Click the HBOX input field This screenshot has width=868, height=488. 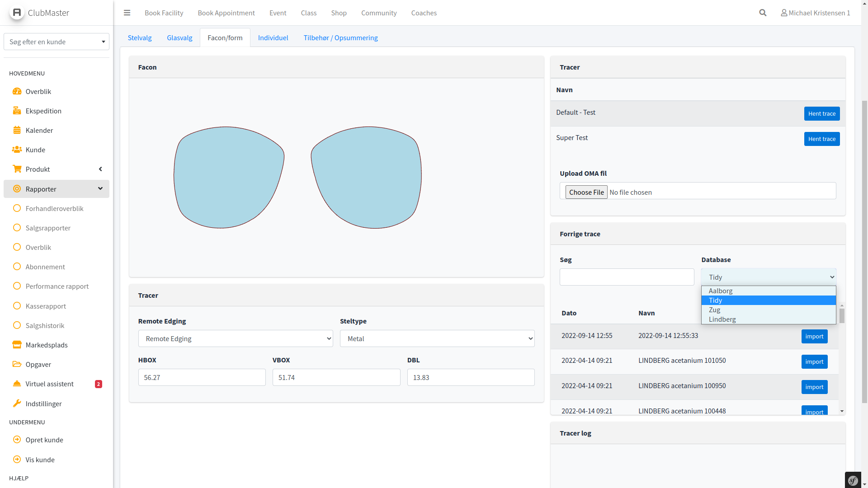202,377
